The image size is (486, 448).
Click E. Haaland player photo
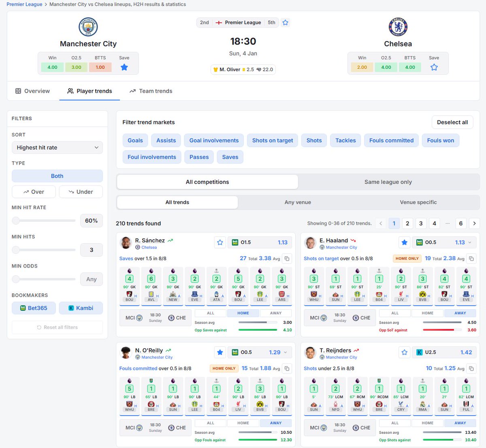(x=311, y=243)
